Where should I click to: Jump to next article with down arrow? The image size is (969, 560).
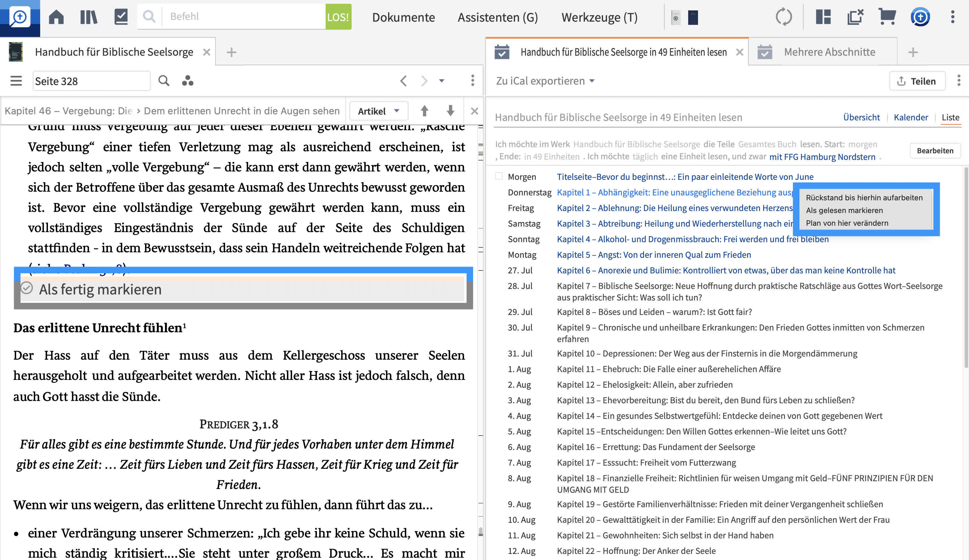pos(450,111)
